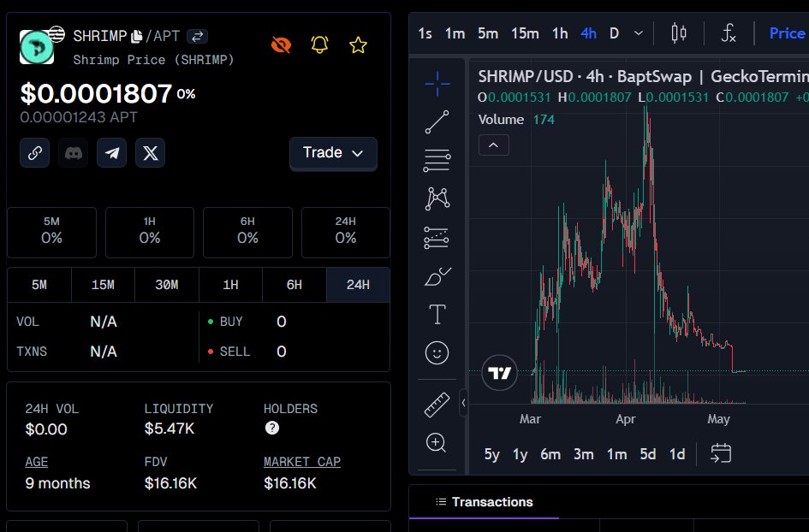Image resolution: width=809 pixels, height=532 pixels.
Task: Select the text annotation tool
Action: (x=437, y=315)
